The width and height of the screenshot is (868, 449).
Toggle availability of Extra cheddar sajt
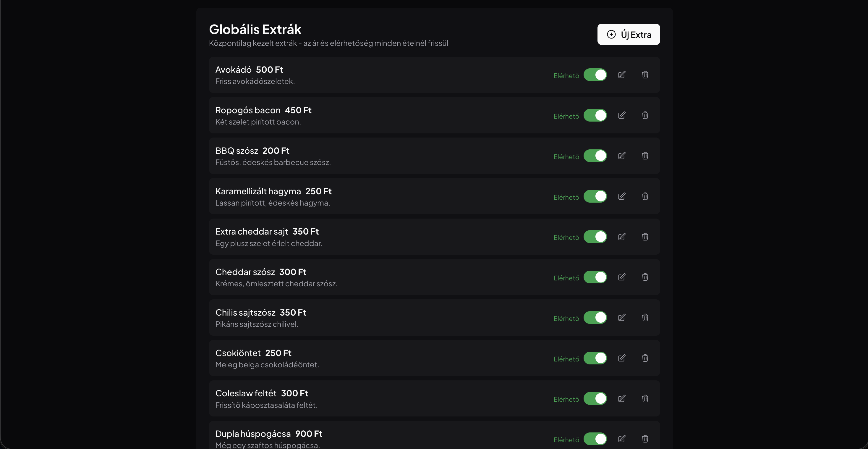[595, 237]
